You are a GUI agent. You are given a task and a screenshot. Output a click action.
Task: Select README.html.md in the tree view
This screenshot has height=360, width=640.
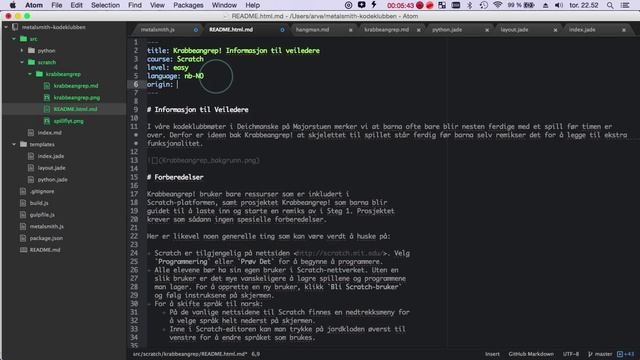coord(76,109)
